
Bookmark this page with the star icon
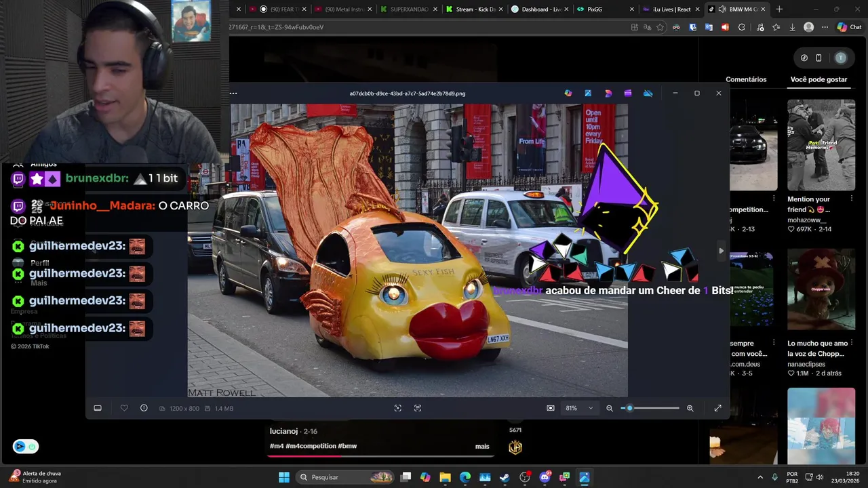(660, 27)
